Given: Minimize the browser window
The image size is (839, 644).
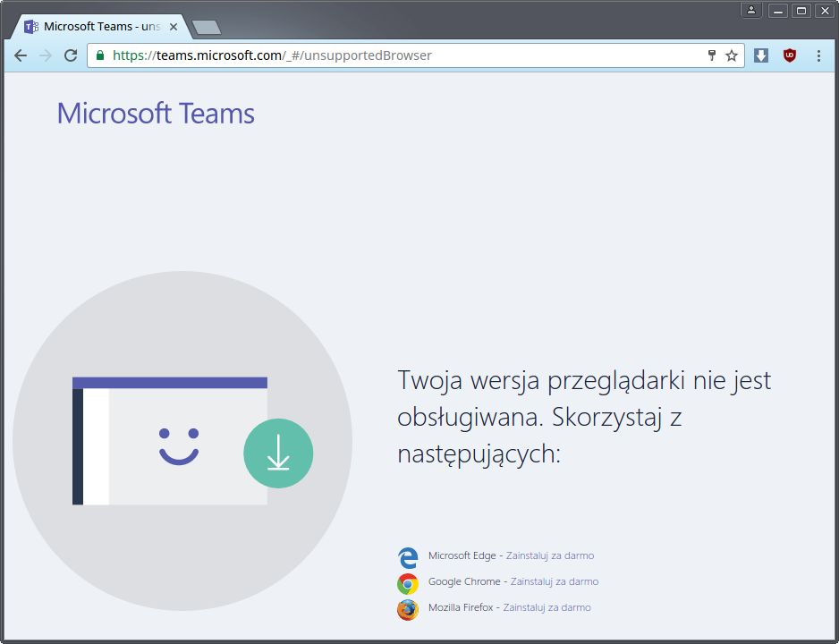Looking at the screenshot, I should (778, 11).
